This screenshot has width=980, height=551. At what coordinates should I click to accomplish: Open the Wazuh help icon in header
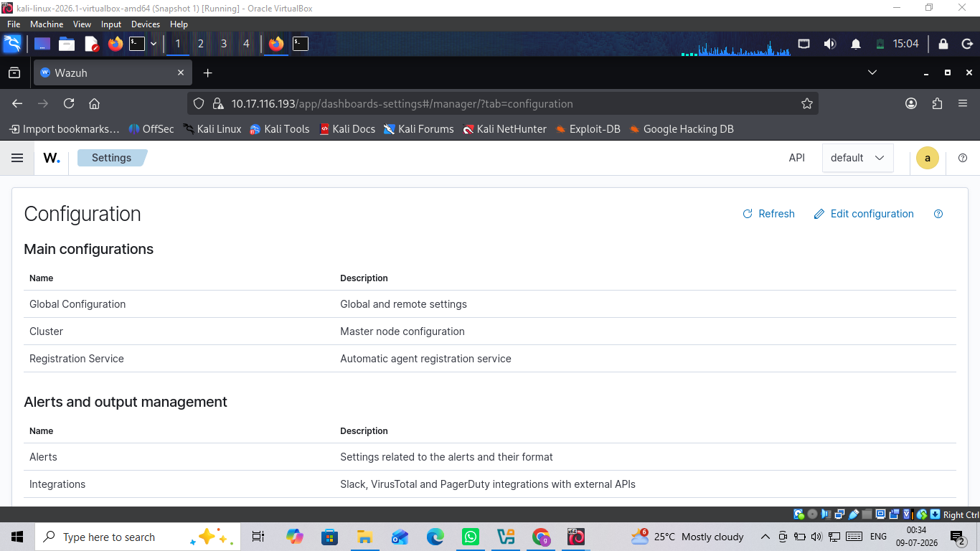963,158
